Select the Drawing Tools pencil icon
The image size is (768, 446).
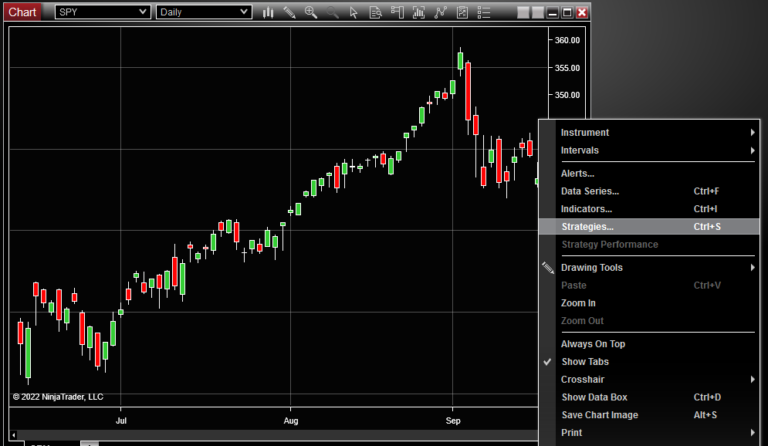click(290, 12)
